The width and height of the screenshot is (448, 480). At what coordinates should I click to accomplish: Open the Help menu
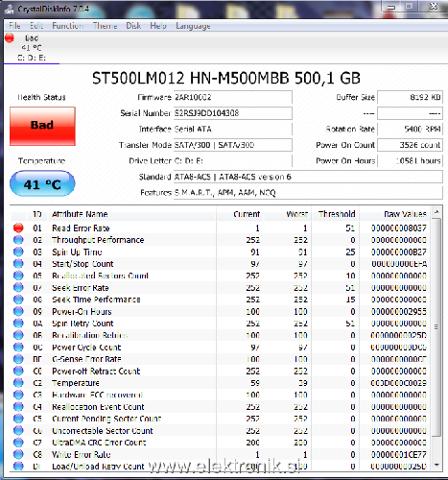click(158, 26)
